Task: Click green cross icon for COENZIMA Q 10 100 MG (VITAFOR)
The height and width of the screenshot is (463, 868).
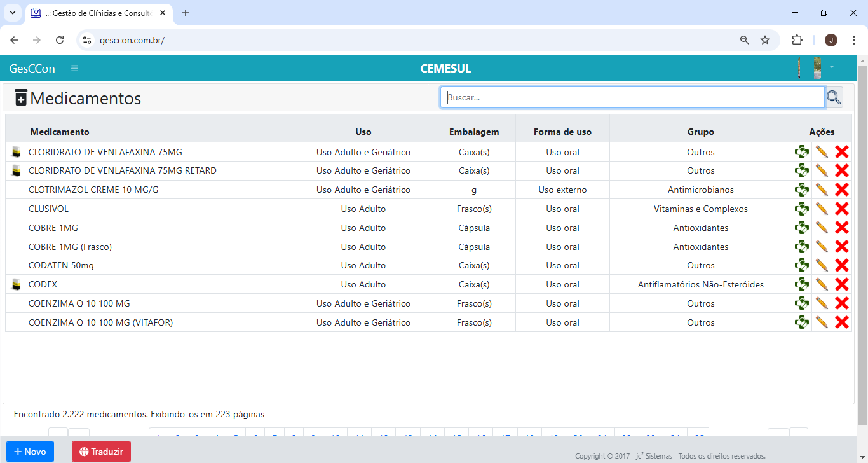Action: 802,322
